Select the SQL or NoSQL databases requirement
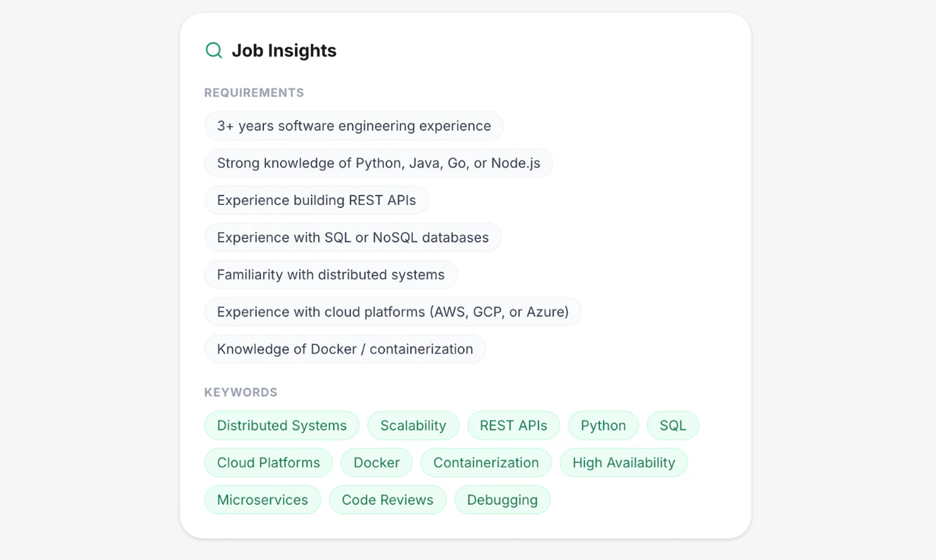 (352, 237)
